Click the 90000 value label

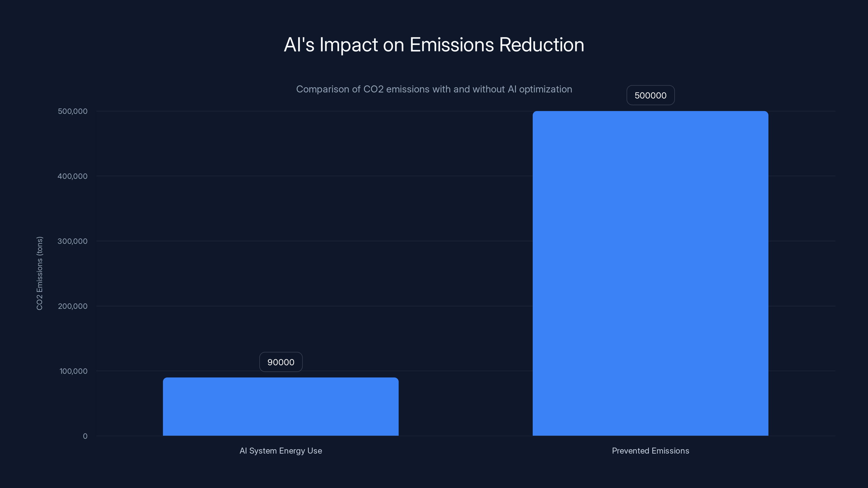tap(281, 362)
